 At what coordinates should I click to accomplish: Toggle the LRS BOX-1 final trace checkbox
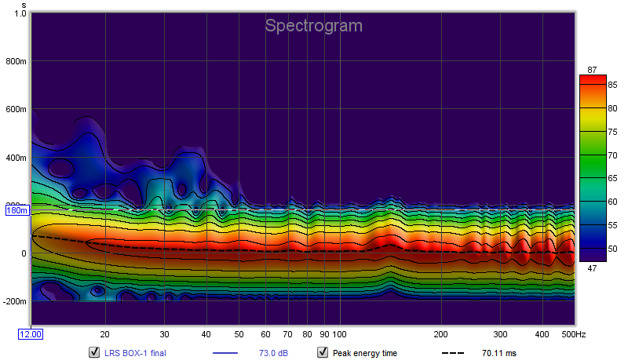(94, 353)
